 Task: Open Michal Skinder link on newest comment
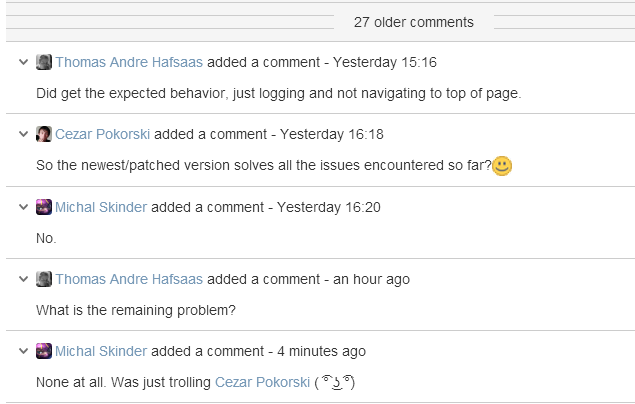101,351
